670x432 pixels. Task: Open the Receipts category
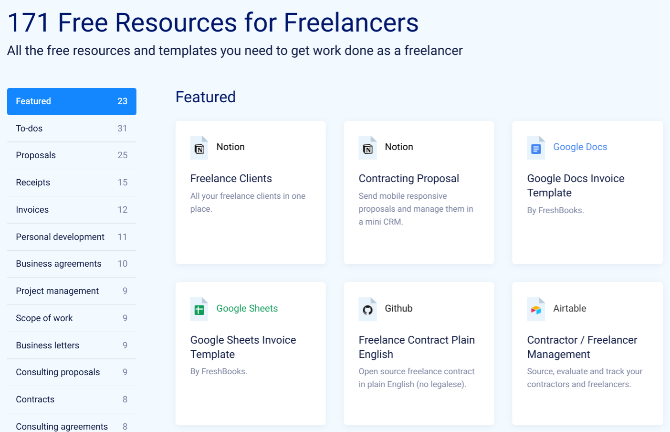pyautogui.click(x=71, y=182)
